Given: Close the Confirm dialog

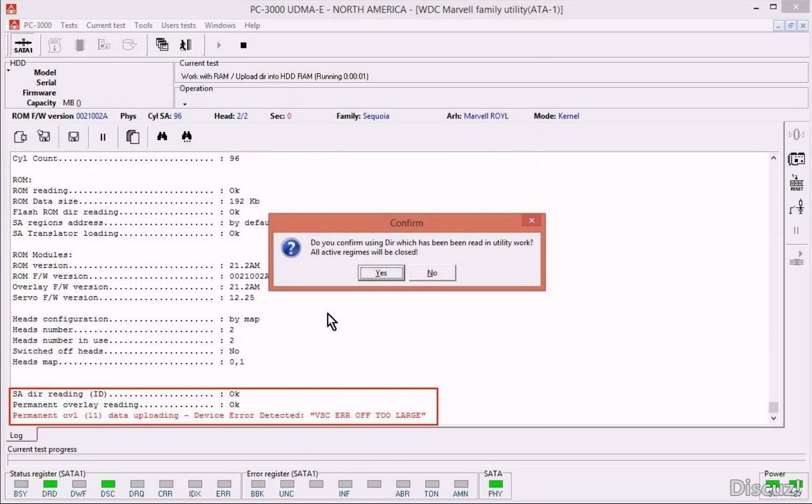Looking at the screenshot, I should point(532,221).
